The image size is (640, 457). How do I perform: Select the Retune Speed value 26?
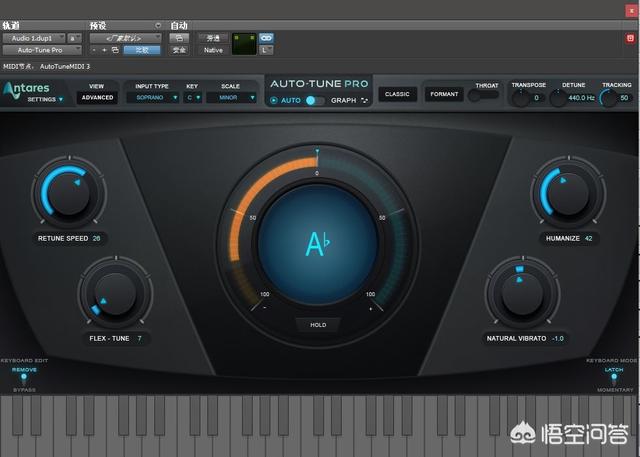pyautogui.click(x=96, y=238)
